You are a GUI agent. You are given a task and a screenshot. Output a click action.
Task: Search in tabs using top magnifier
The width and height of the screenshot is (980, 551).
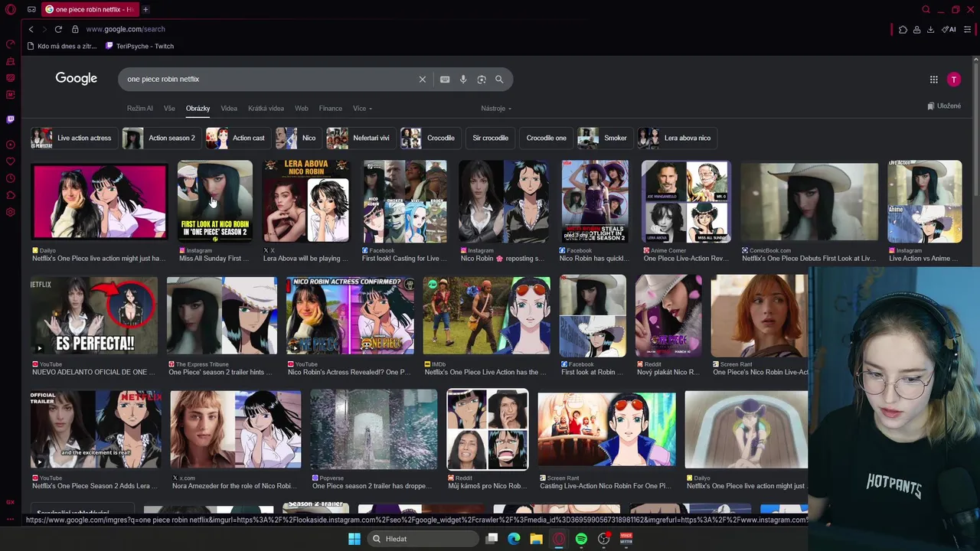pos(926,10)
